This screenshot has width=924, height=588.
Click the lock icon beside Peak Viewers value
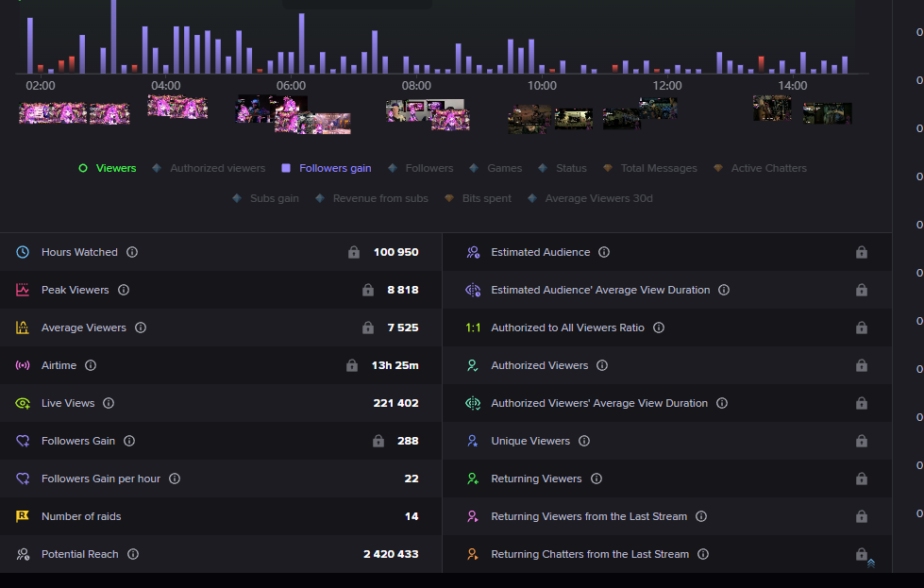(368, 290)
